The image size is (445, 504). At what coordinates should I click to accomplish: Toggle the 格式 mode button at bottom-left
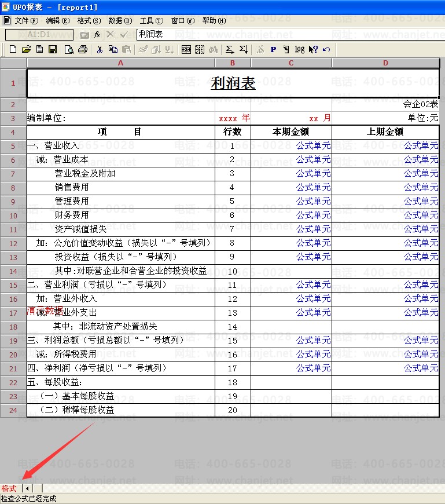[9, 488]
